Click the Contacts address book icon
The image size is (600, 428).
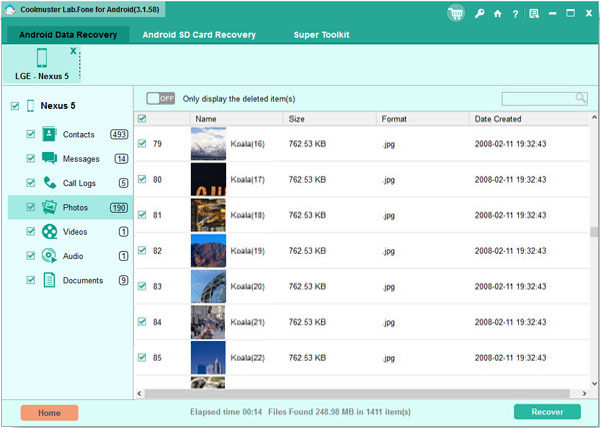pyautogui.click(x=49, y=134)
